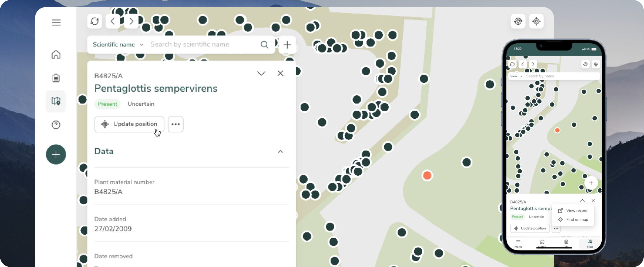The height and width of the screenshot is (267, 644).
Task: Go to previous plant on desktop map
Action: 113,21
